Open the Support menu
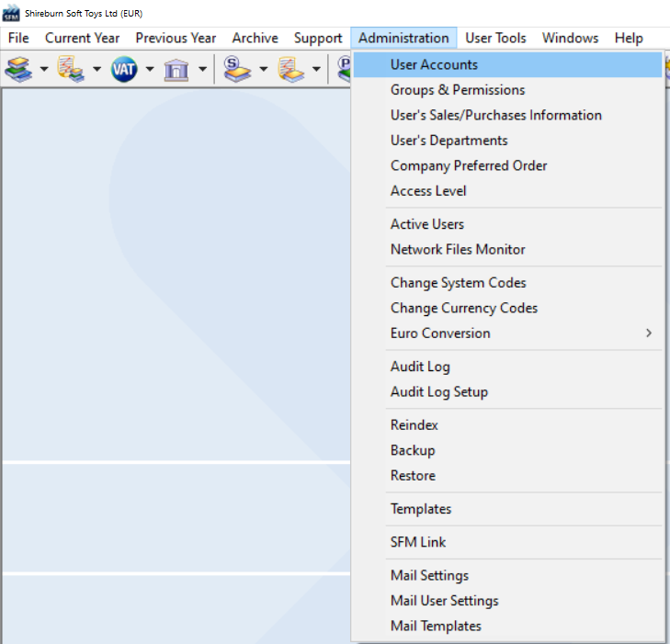670x644 pixels. [318, 38]
